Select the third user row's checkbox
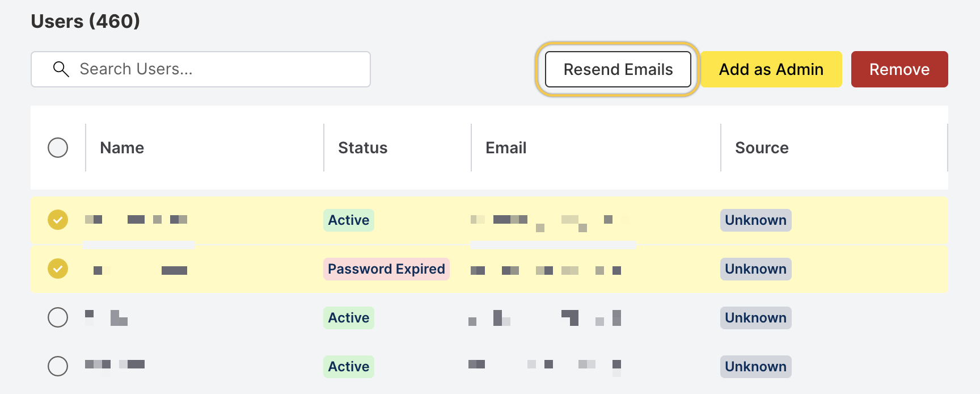The width and height of the screenshot is (980, 394). tap(58, 317)
